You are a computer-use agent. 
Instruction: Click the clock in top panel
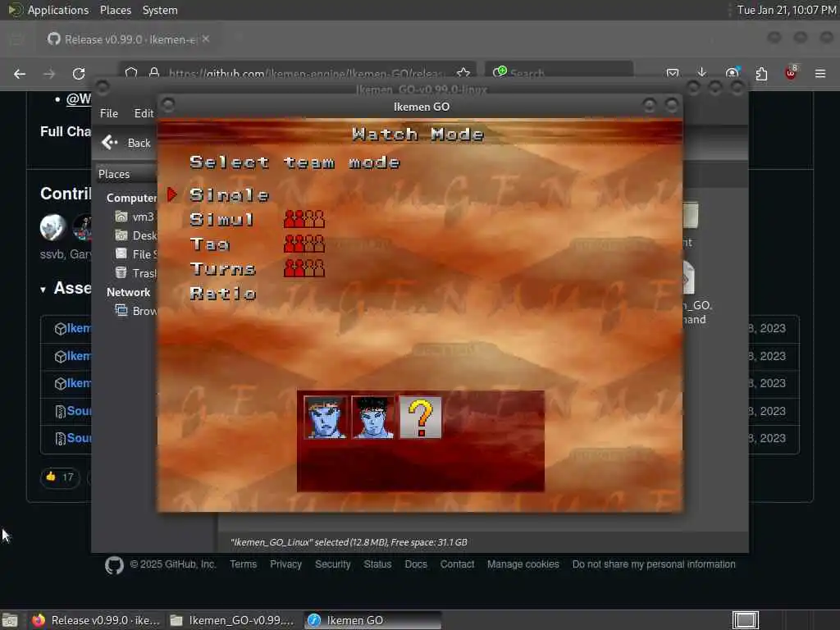coord(787,10)
